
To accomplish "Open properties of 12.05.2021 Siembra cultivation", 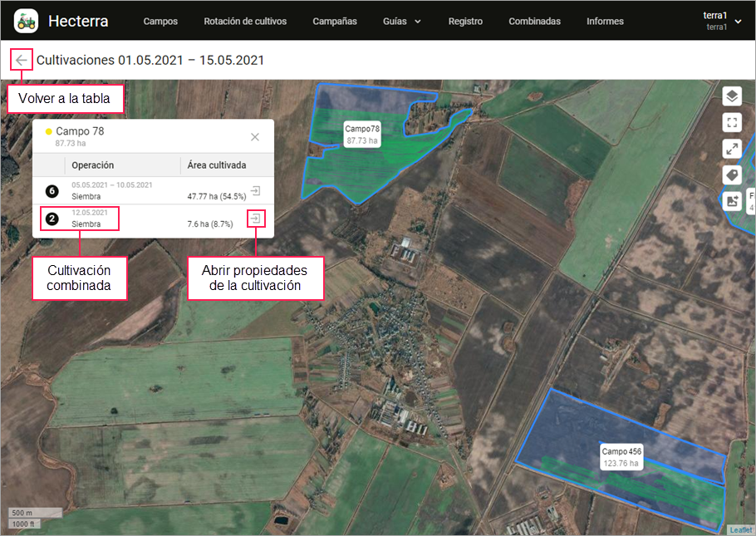I will pyautogui.click(x=256, y=219).
